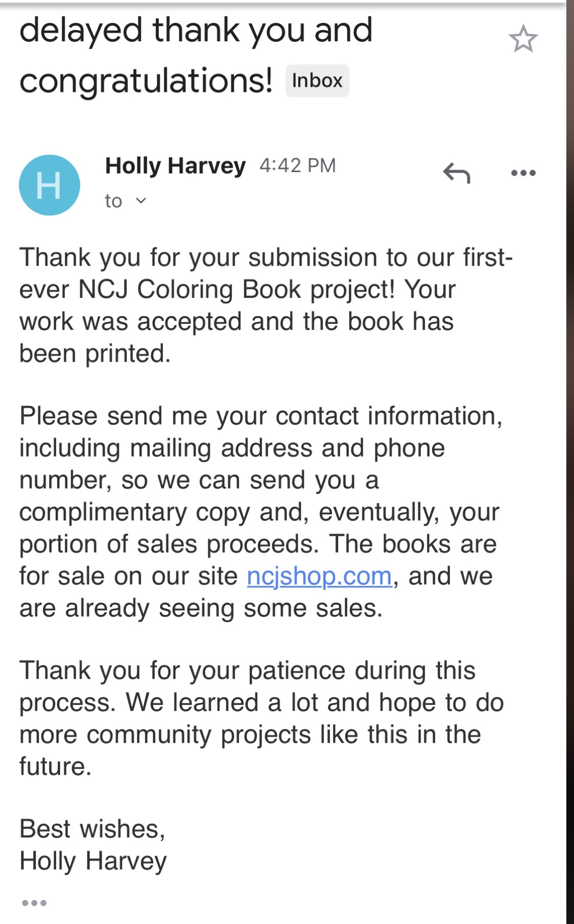Click the word "congratulations!" in the subject
This screenshot has width=574, height=924.
[x=146, y=81]
